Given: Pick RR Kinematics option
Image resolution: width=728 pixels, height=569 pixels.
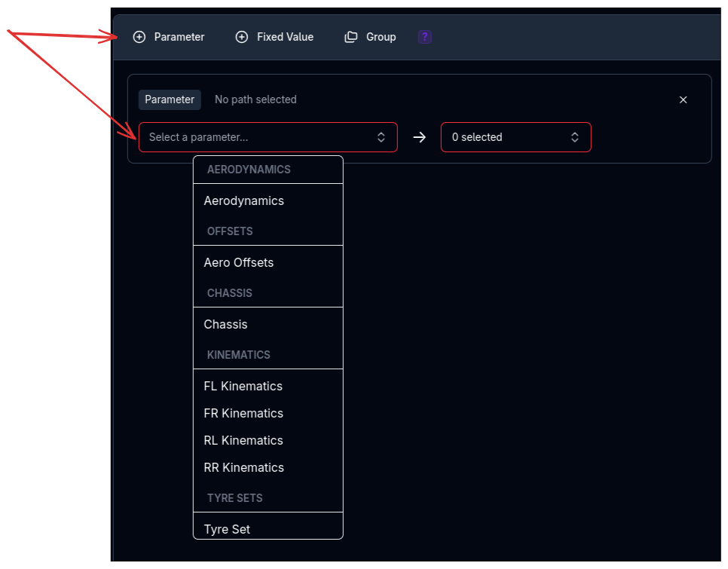Looking at the screenshot, I should pyautogui.click(x=244, y=467).
